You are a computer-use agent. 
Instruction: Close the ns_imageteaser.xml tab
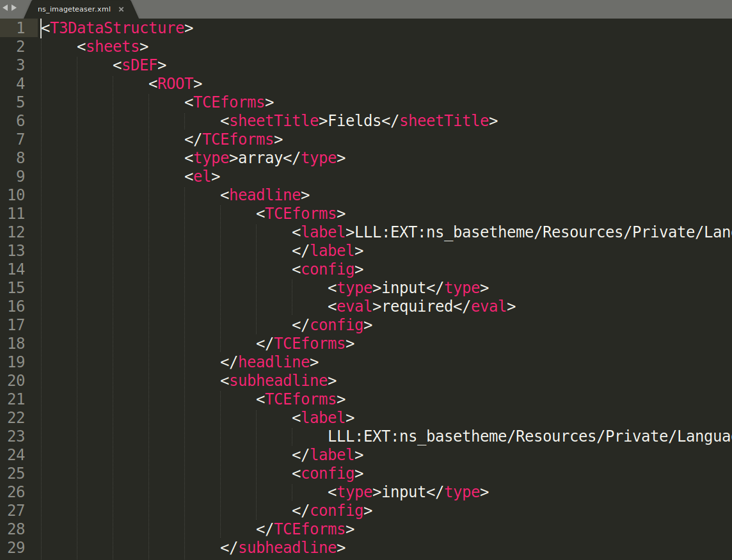point(121,9)
